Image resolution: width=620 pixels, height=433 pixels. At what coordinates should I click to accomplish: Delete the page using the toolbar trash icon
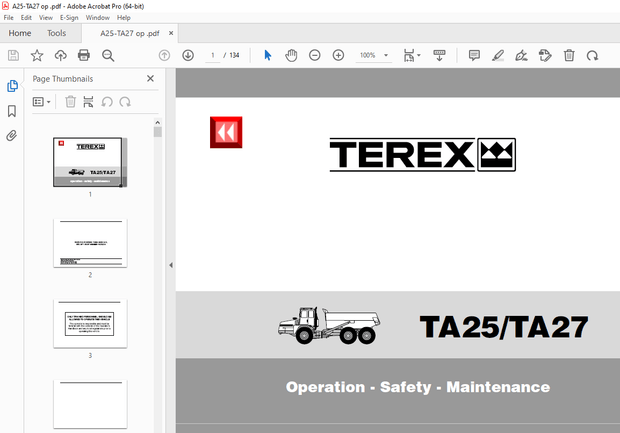click(x=569, y=55)
